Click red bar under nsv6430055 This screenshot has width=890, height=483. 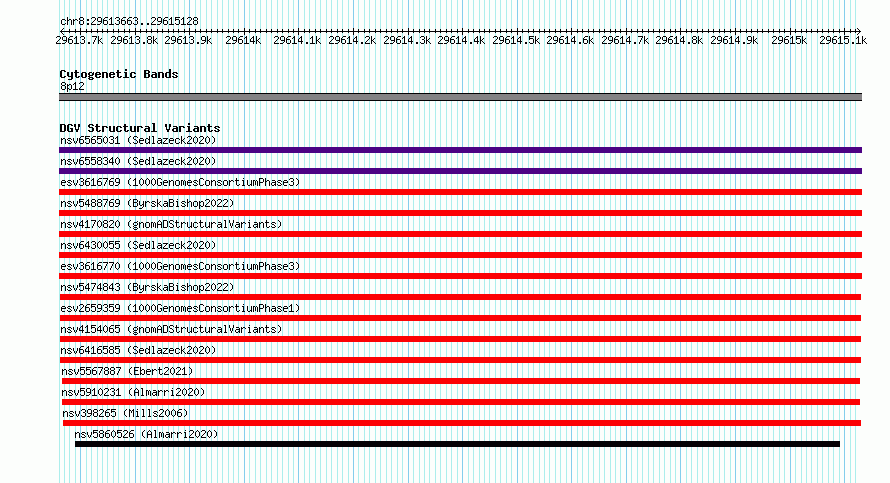coord(460,255)
